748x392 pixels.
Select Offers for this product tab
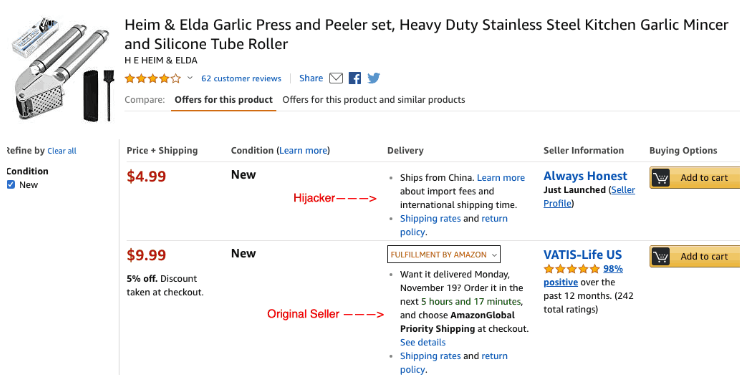coord(223,100)
